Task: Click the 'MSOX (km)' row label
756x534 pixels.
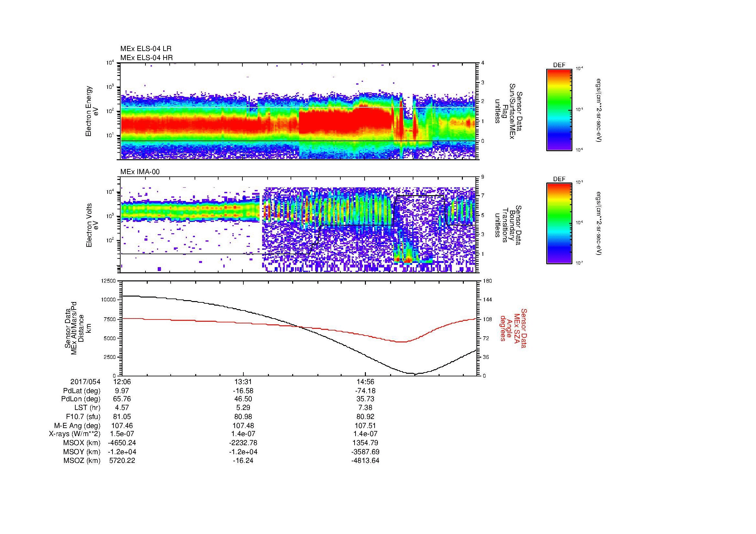Action: (x=82, y=443)
